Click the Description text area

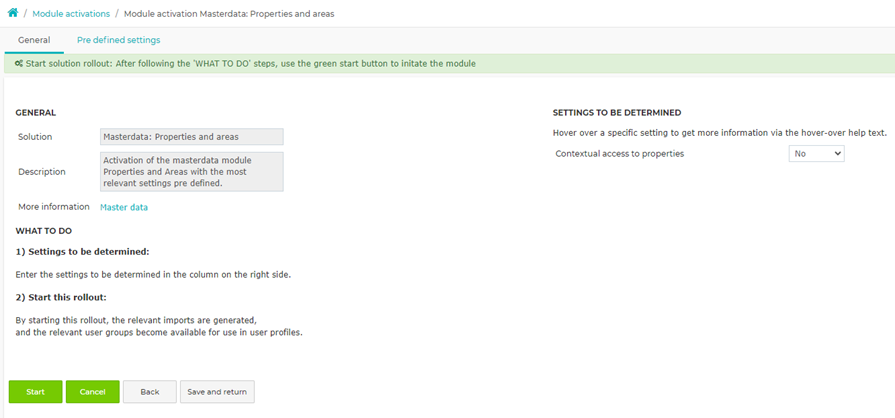pos(192,171)
